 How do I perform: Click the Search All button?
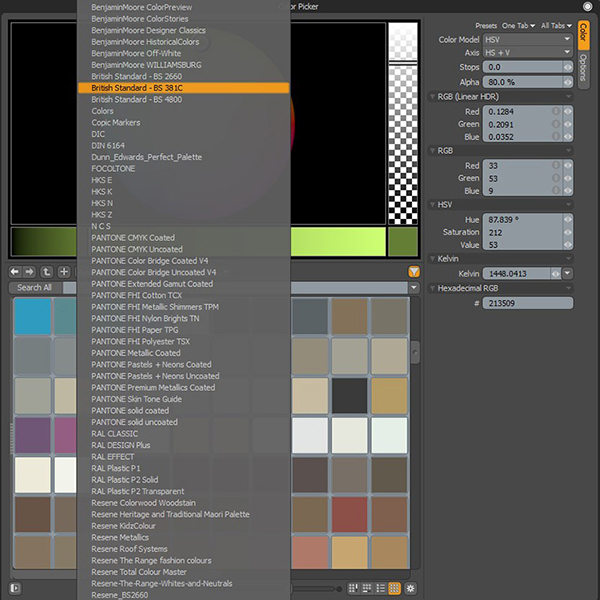34,287
